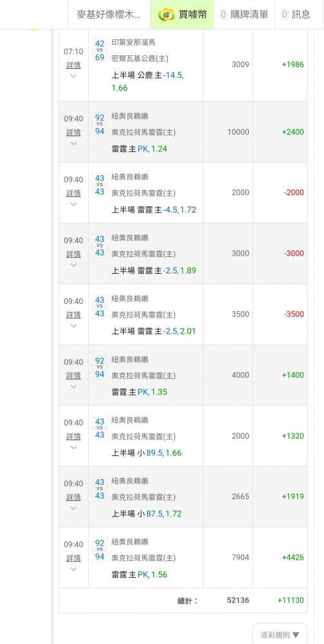Expand chevron of the PK 1.35 bet row
Screen dimensions: 324x644
[73, 386]
